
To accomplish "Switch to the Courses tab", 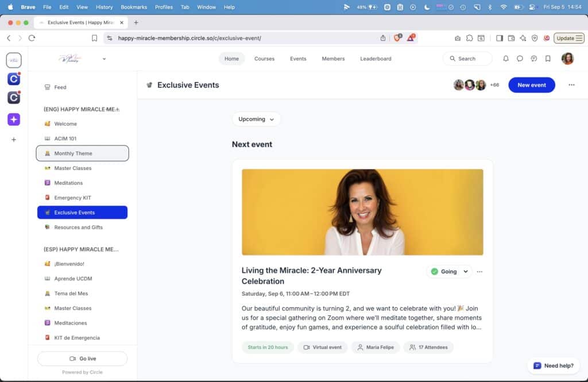I will click(264, 59).
